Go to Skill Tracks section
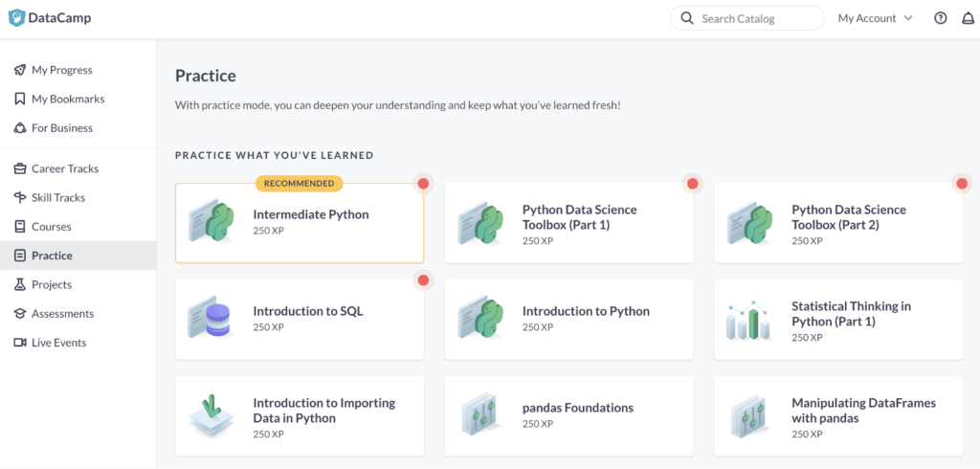Image resolution: width=980 pixels, height=469 pixels. [x=57, y=197]
